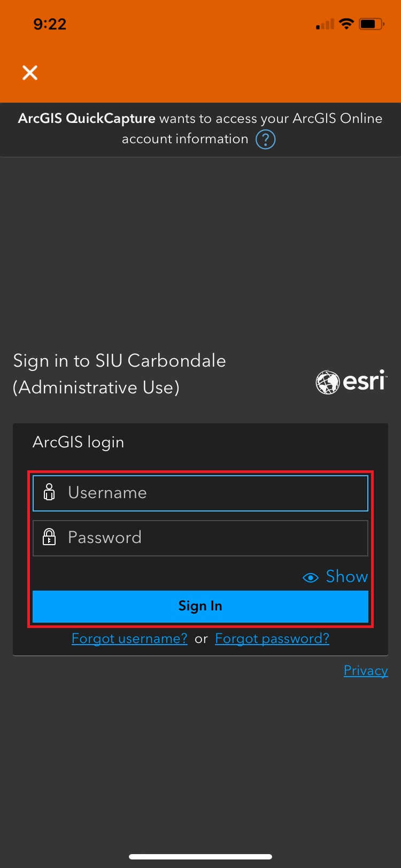Open the Forgot password? link
Viewport: 401px width, 868px height.
coord(272,639)
